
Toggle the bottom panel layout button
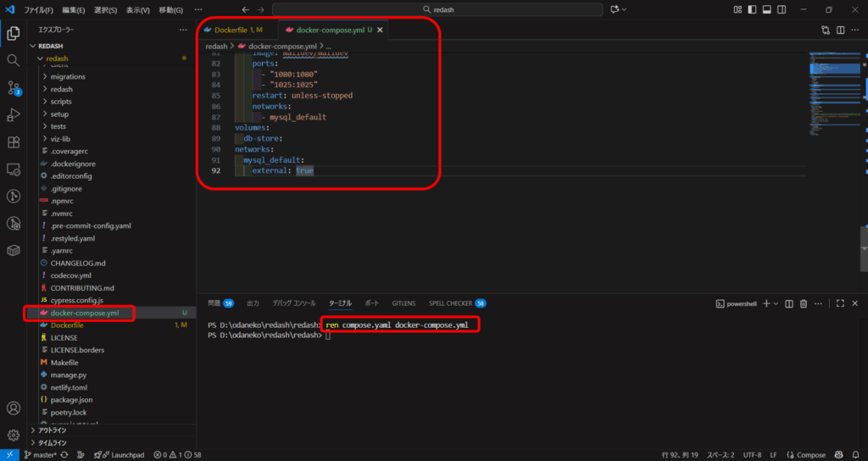[x=766, y=9]
